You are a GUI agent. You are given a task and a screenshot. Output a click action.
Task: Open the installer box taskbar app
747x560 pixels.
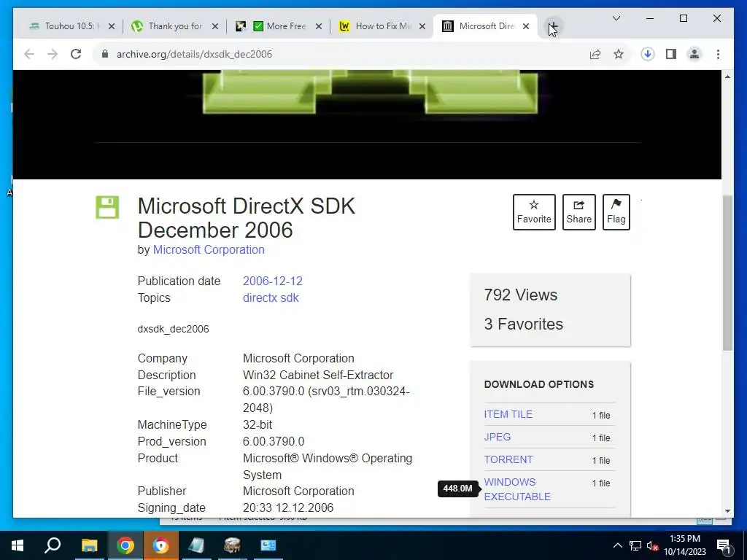click(232, 545)
